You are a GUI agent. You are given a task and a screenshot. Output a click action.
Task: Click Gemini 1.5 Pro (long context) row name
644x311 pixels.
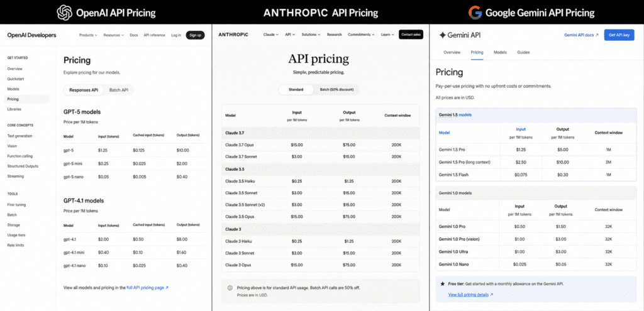click(465, 163)
